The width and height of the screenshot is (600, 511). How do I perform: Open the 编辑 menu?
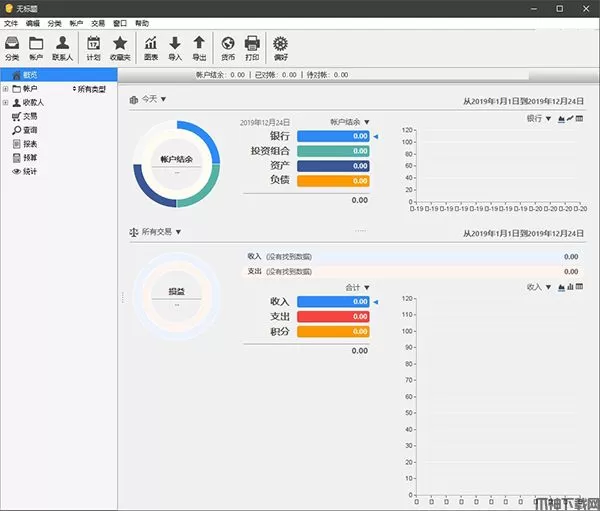33,23
